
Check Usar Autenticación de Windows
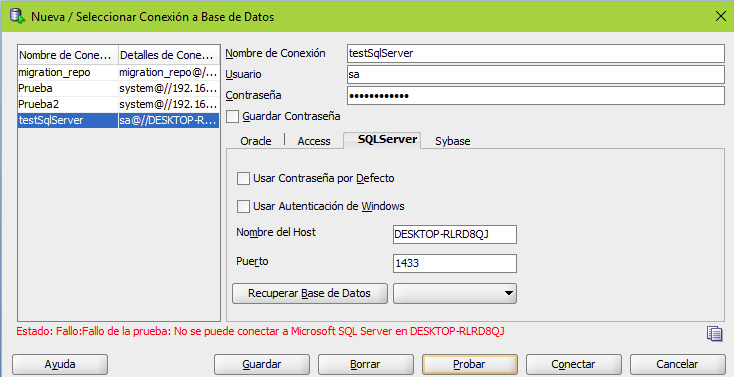click(x=243, y=206)
